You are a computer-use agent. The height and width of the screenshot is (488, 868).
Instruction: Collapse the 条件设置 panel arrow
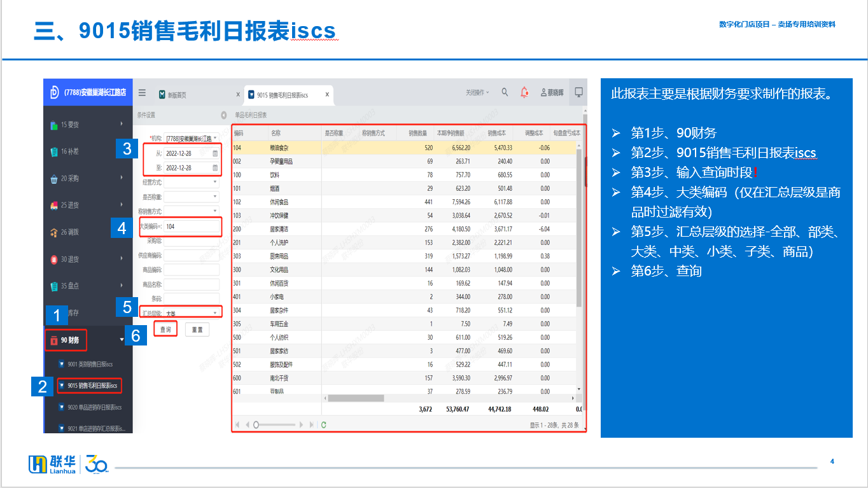[x=223, y=115]
